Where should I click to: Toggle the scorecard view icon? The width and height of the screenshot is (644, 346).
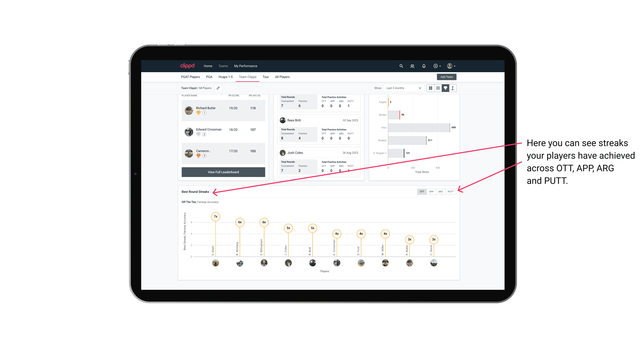(x=452, y=88)
